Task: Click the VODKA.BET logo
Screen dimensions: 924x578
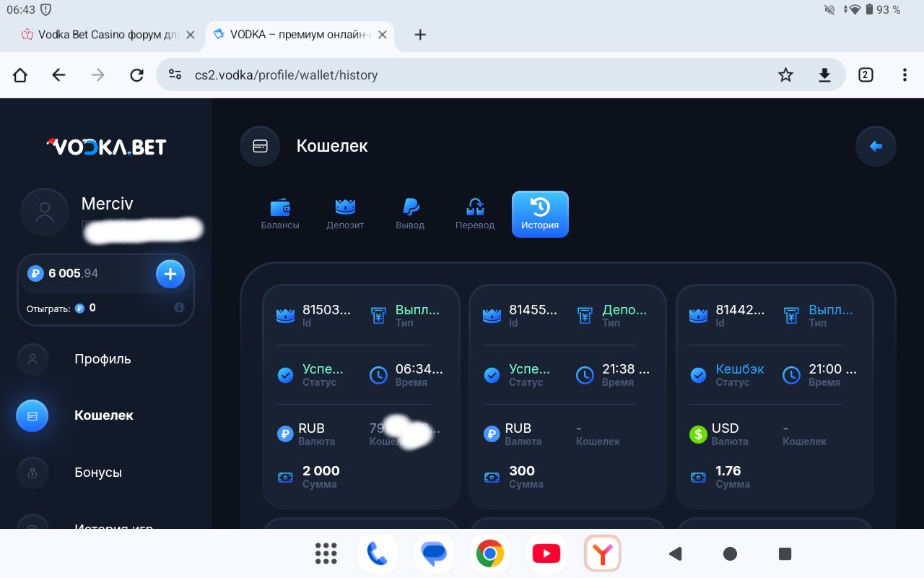Action: (106, 147)
